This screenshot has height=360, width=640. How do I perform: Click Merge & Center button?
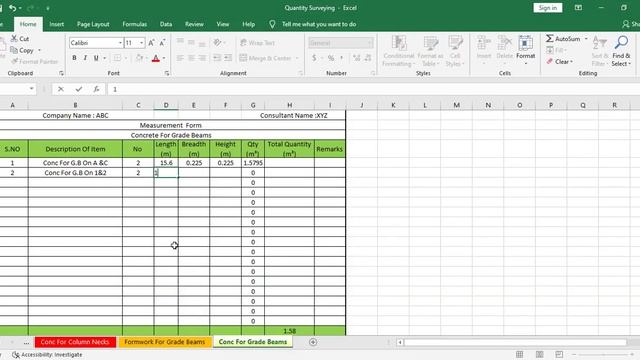point(265,58)
